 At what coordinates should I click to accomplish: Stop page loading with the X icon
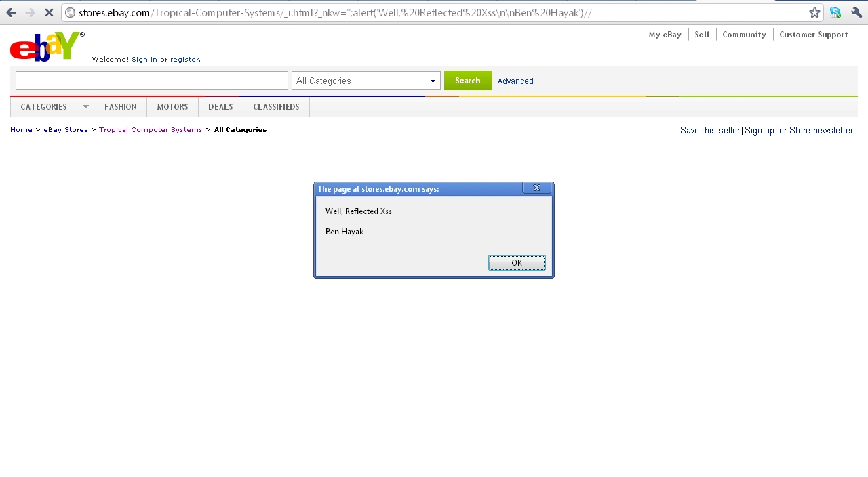coord(48,12)
